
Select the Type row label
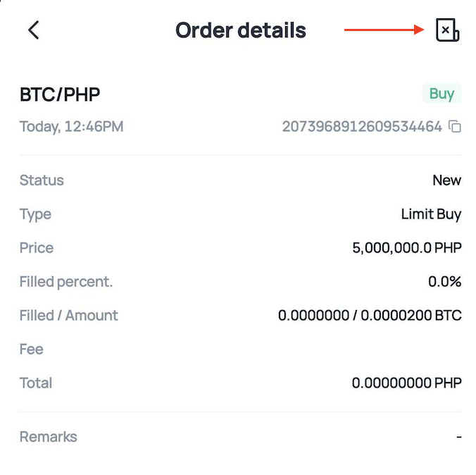pos(35,214)
